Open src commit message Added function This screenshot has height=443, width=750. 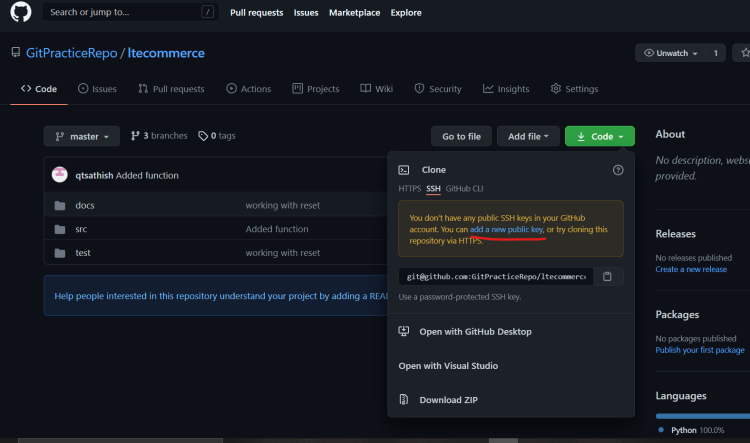point(277,229)
